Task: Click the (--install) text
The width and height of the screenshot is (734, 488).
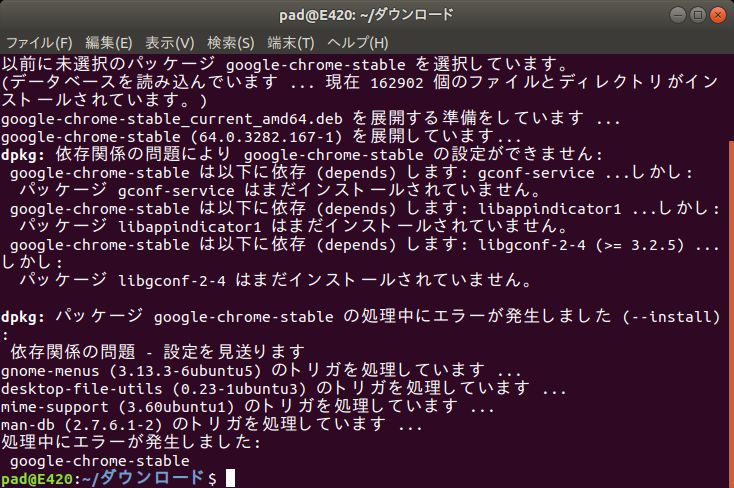Action: pyautogui.click(x=671, y=317)
